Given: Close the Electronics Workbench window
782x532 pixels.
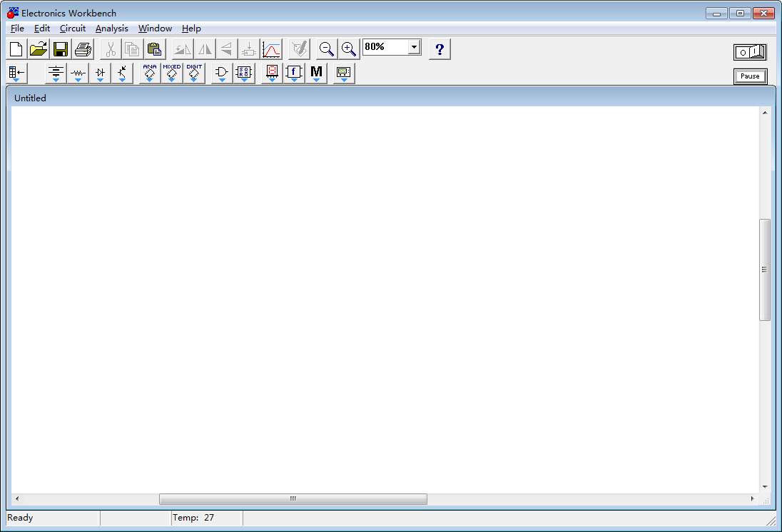Looking at the screenshot, I should (763, 14).
